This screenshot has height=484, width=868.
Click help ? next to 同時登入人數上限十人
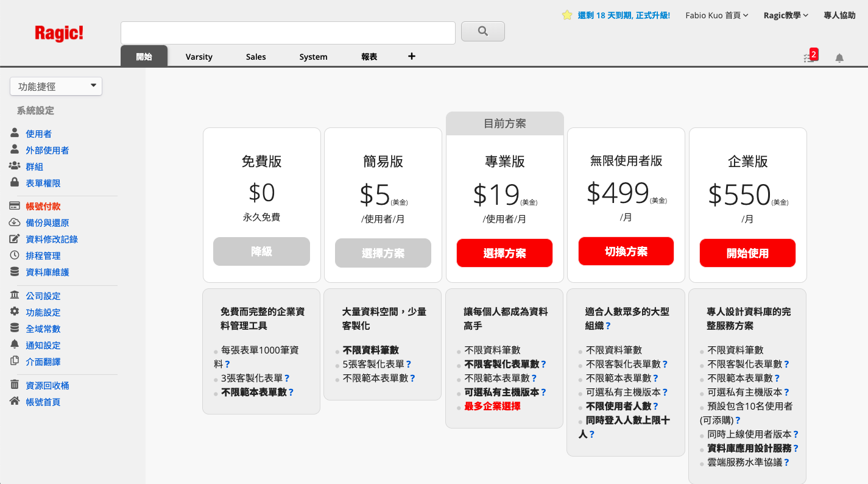(591, 435)
